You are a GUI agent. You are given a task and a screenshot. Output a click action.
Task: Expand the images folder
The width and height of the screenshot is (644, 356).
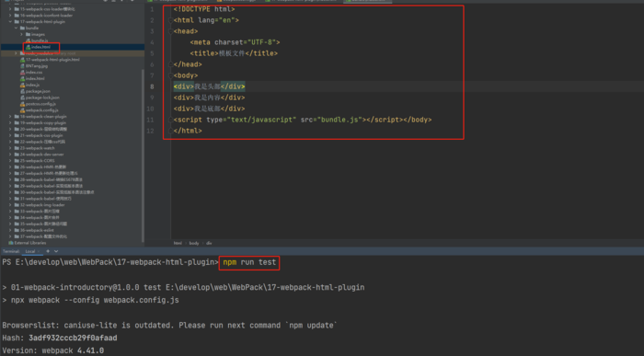[22, 34]
